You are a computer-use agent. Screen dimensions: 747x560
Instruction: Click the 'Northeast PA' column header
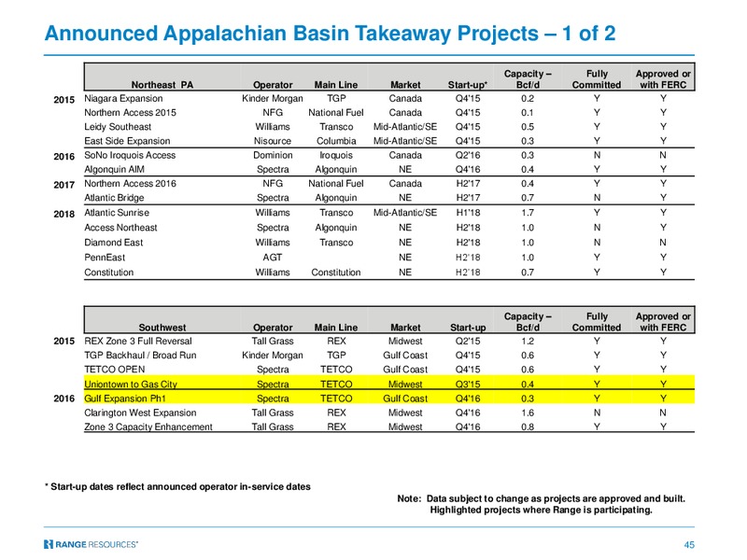(162, 85)
